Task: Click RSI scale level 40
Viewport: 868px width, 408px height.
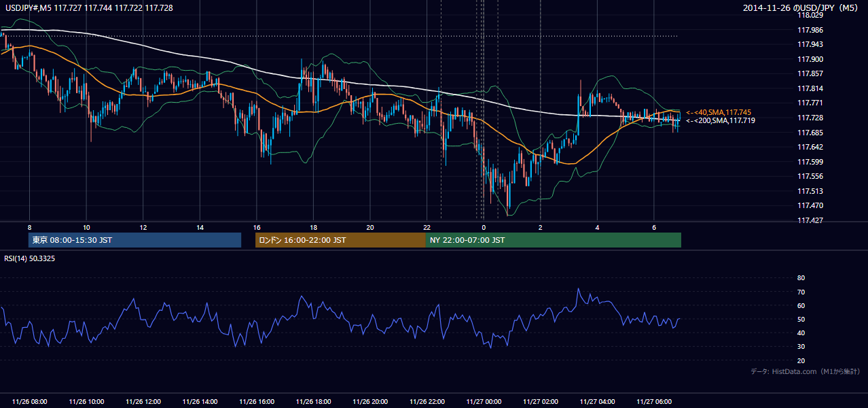Action: (801, 333)
